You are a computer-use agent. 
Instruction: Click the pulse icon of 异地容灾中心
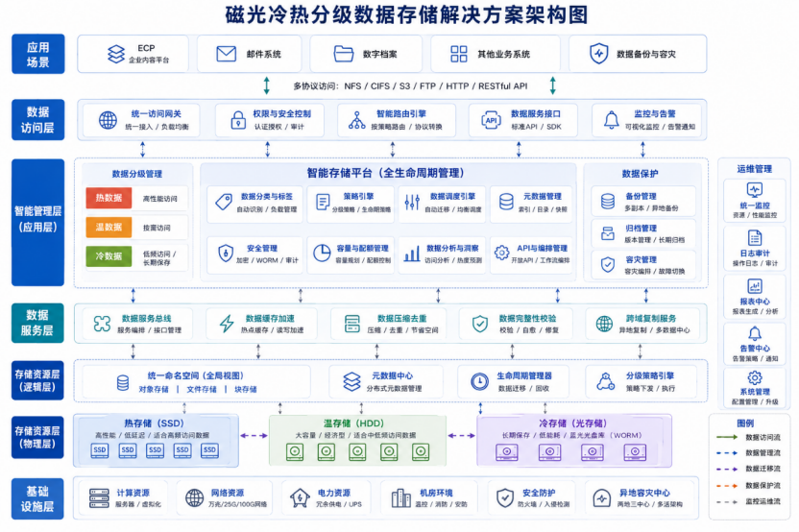(x=601, y=497)
